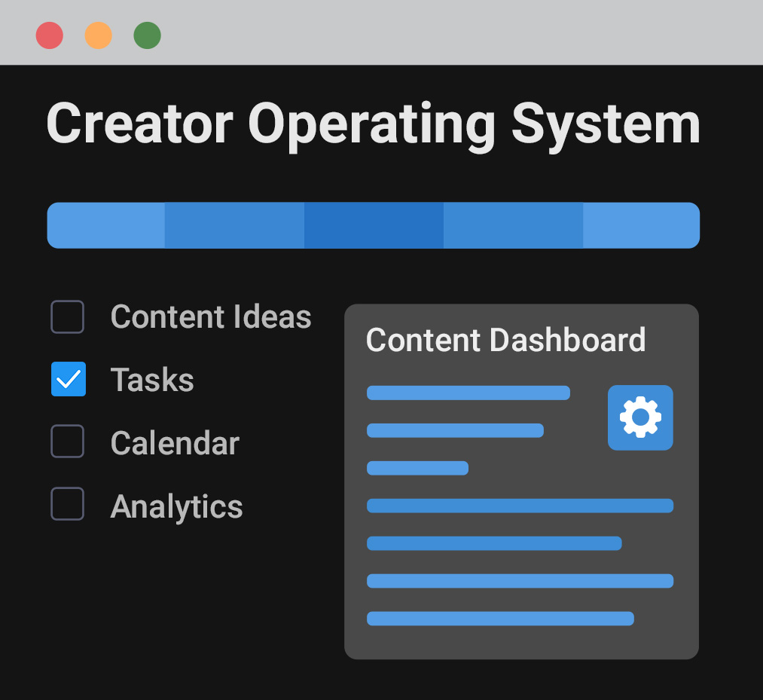This screenshot has width=763, height=700.
Task: Click the red close window button
Action: pyautogui.click(x=50, y=35)
